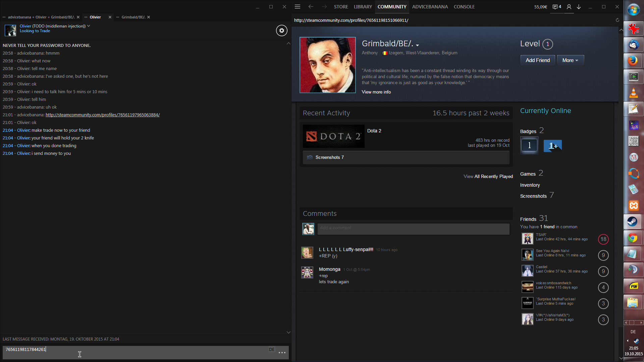Click the Add Friend button
Screen dimensions: 644x362
[x=537, y=60]
